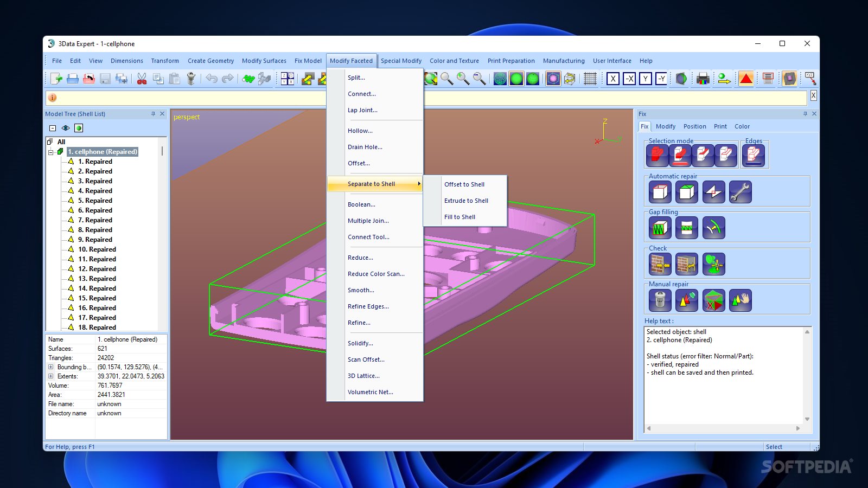
Task: Click the curved gap filling arrow icon
Action: pos(713,228)
